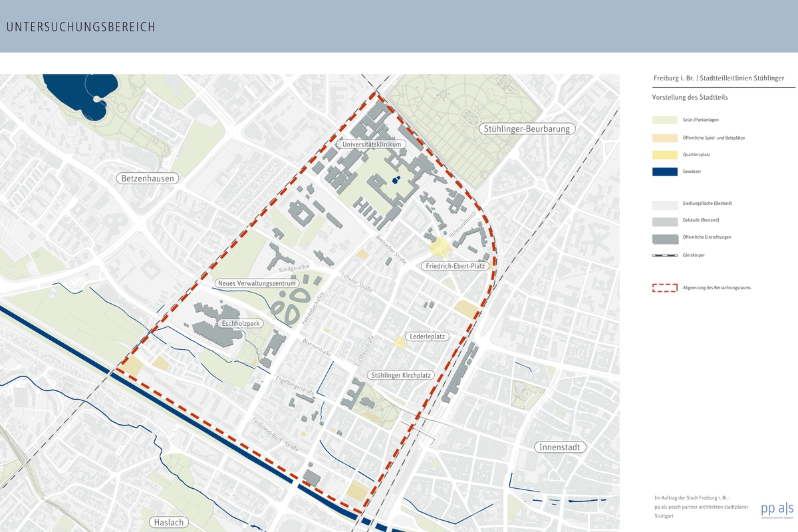Click the pp a|s company logo
The height and width of the screenshot is (532, 798).
click(x=777, y=509)
